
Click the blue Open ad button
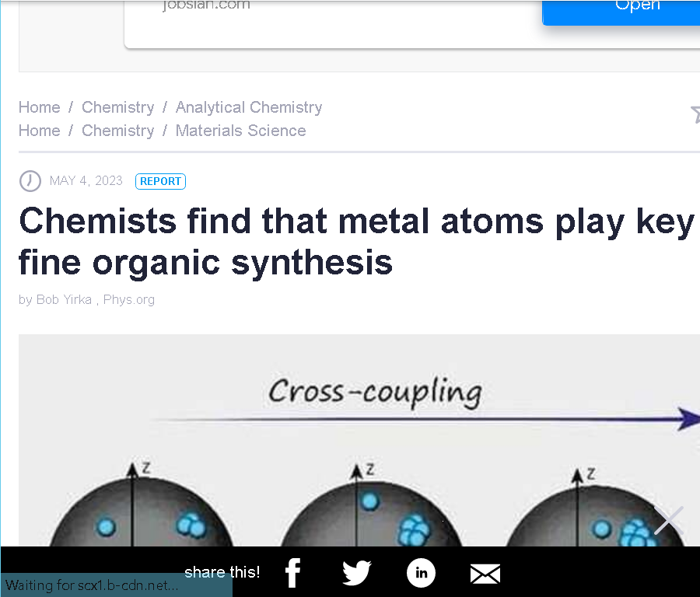tap(621, 12)
